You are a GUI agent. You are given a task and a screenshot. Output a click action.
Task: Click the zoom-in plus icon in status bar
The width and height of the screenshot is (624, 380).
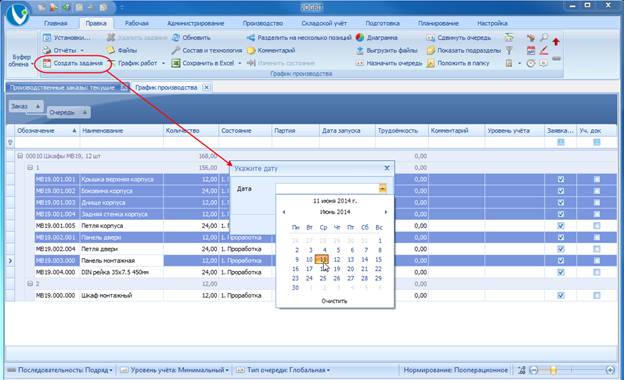click(x=610, y=370)
